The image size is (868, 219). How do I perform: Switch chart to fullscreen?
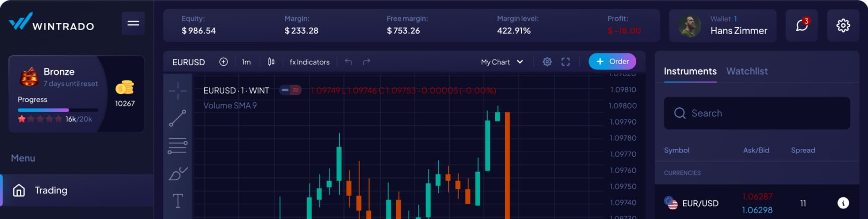(566, 62)
